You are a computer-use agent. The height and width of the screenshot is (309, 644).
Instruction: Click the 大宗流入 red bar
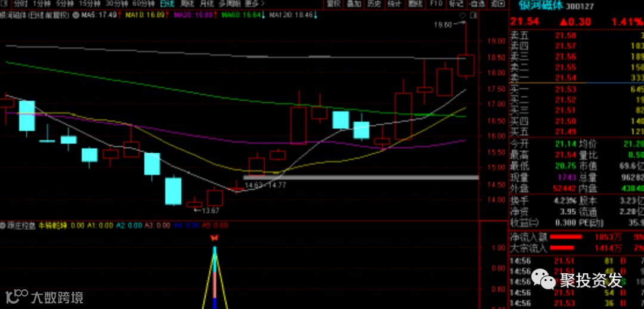562,248
